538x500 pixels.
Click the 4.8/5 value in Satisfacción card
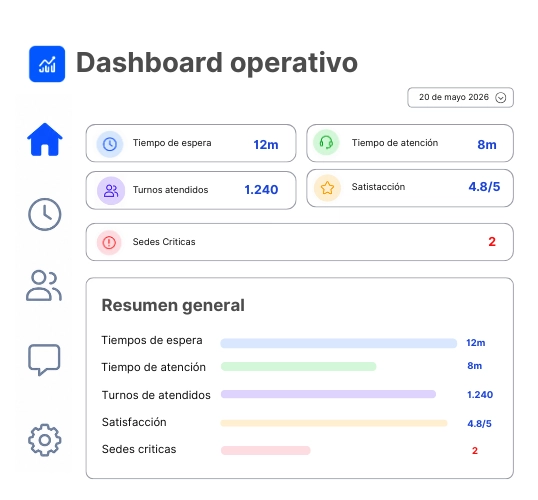(x=484, y=187)
